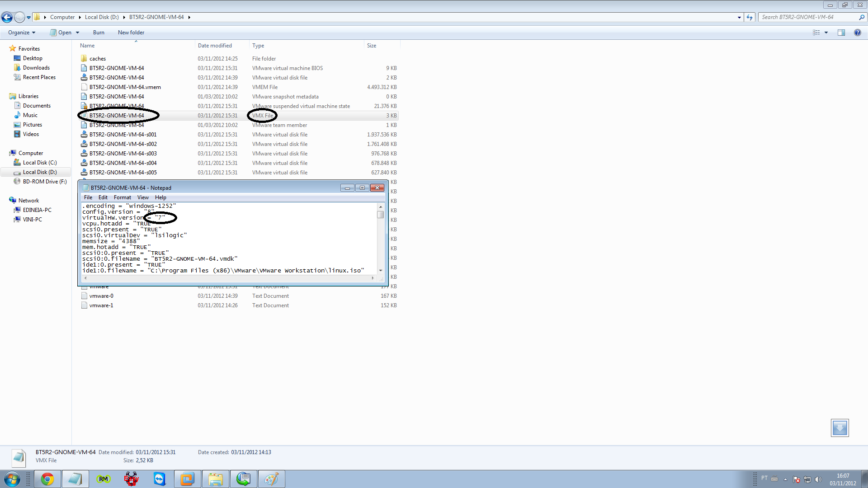Open the Paint taskbar icon

[271, 479]
